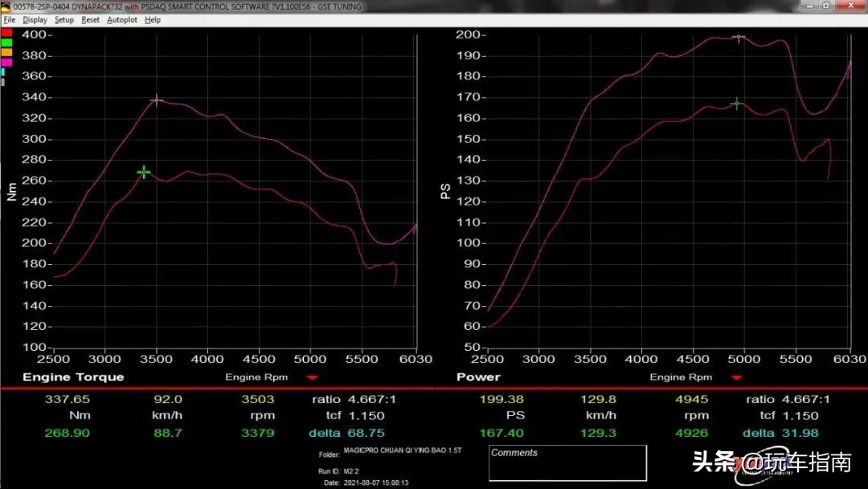Click green crosshair marker on red power curve
Viewport: 868px width, 489px height.
[736, 103]
